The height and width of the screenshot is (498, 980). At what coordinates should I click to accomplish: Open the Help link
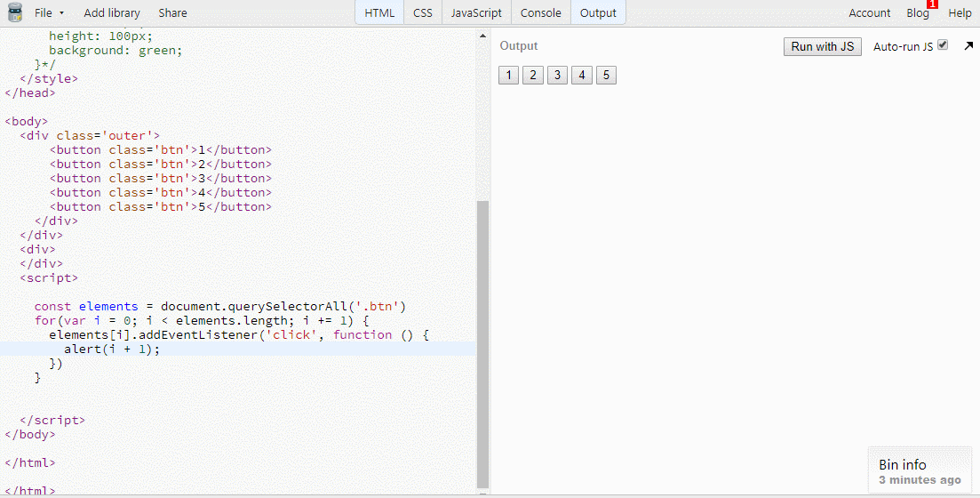pos(960,12)
